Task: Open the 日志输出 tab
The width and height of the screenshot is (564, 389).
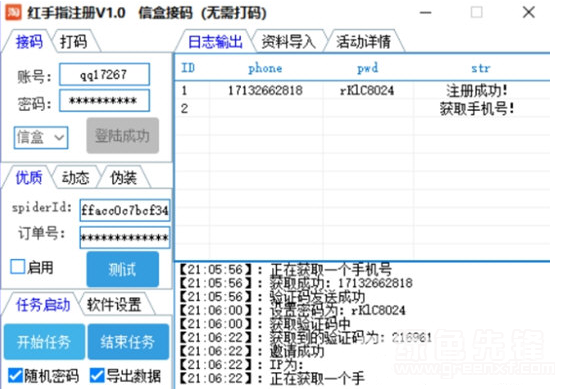Action: point(215,41)
